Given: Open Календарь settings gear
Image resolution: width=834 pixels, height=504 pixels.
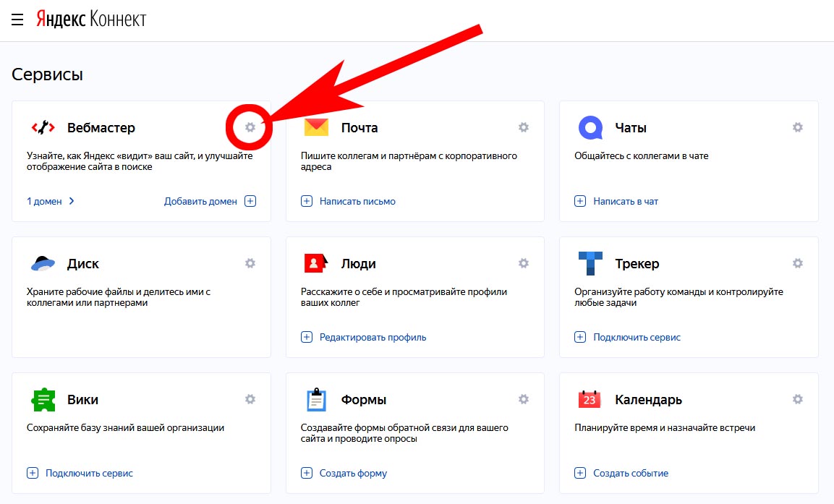Looking at the screenshot, I should [x=797, y=399].
